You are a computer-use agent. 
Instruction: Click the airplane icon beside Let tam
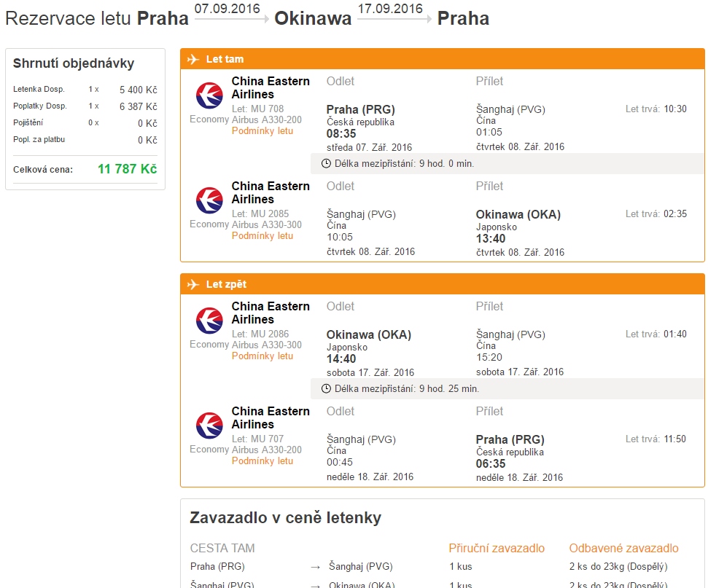coord(193,59)
